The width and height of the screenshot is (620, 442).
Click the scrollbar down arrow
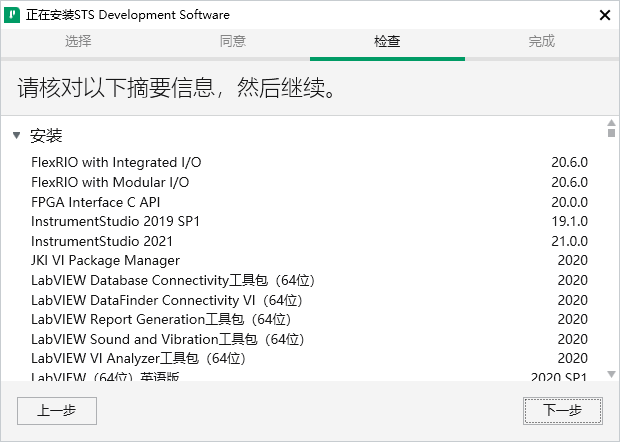tap(611, 374)
